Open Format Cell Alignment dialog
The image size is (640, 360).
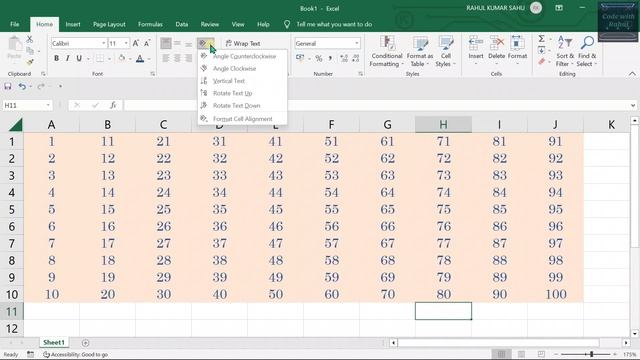pyautogui.click(x=242, y=119)
